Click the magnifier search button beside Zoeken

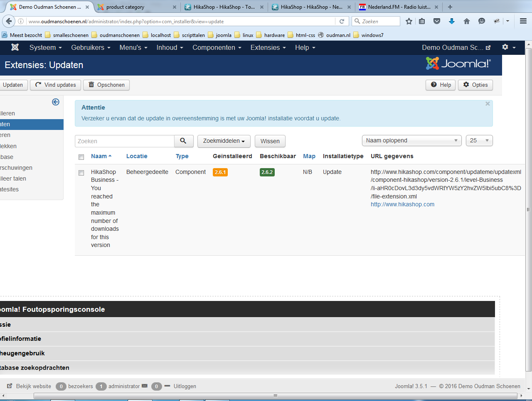183,141
